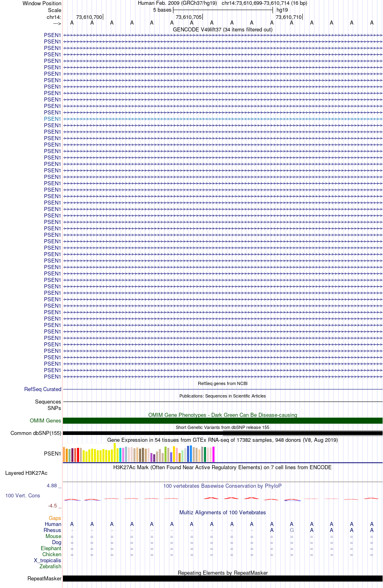Click the 'RefSeq genes from NCBI' title
The width and height of the screenshot is (383, 588).
(223, 383)
